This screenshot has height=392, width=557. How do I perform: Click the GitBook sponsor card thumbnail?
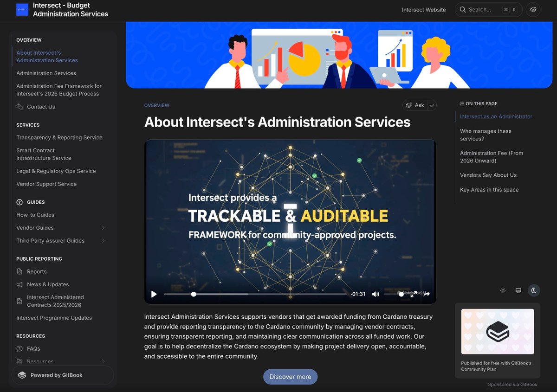click(498, 332)
